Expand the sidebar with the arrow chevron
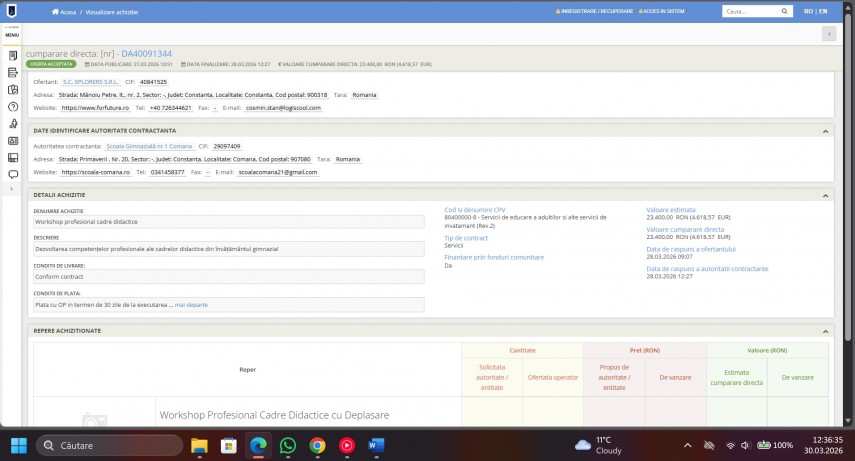Screen dimensions: 855x461 pos(12,188)
